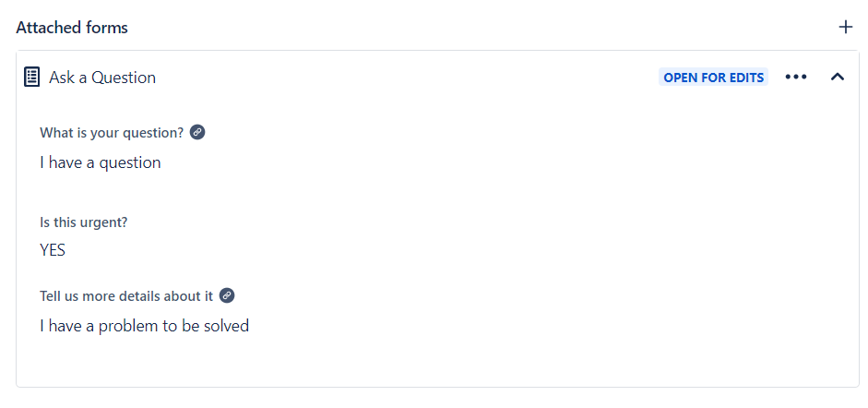
Task: Click link icon beside "Tell us more details"
Action: point(227,295)
